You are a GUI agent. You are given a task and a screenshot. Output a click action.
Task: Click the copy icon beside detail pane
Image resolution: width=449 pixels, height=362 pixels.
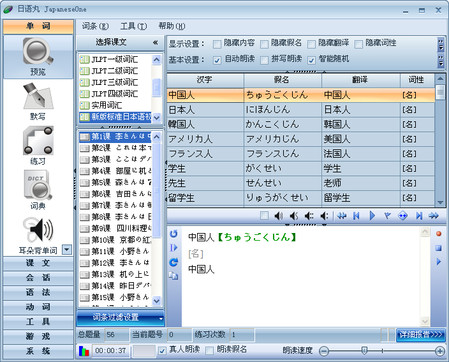pos(174,276)
